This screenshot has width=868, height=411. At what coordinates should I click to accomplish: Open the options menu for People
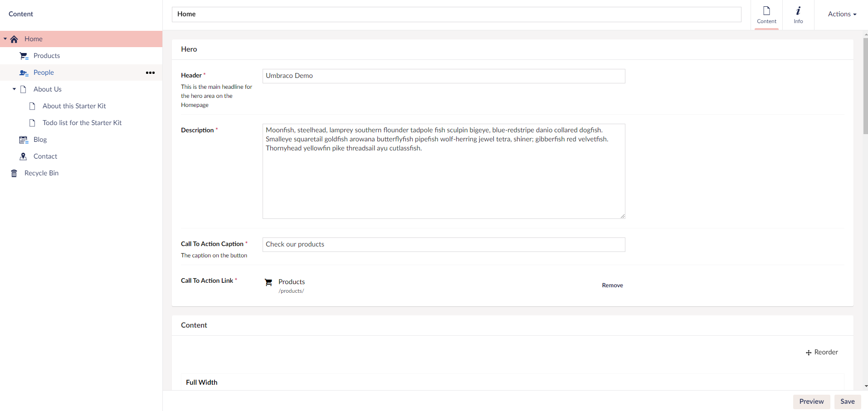150,73
